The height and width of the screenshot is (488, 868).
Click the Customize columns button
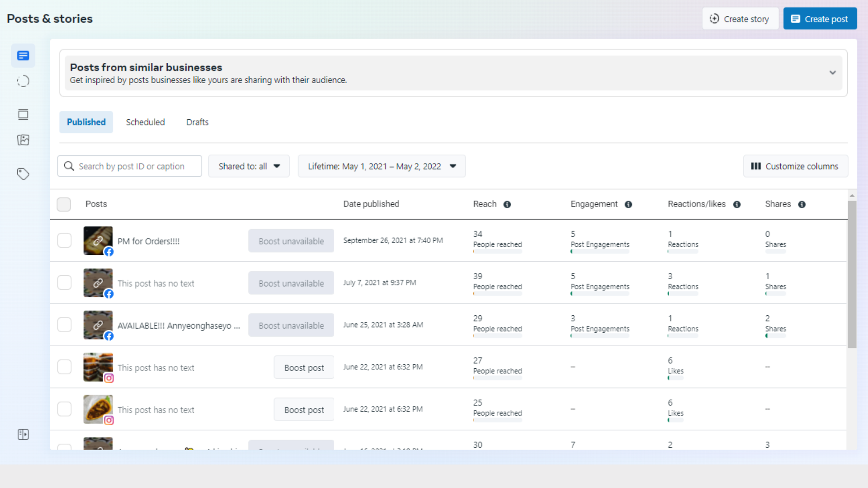(x=795, y=166)
